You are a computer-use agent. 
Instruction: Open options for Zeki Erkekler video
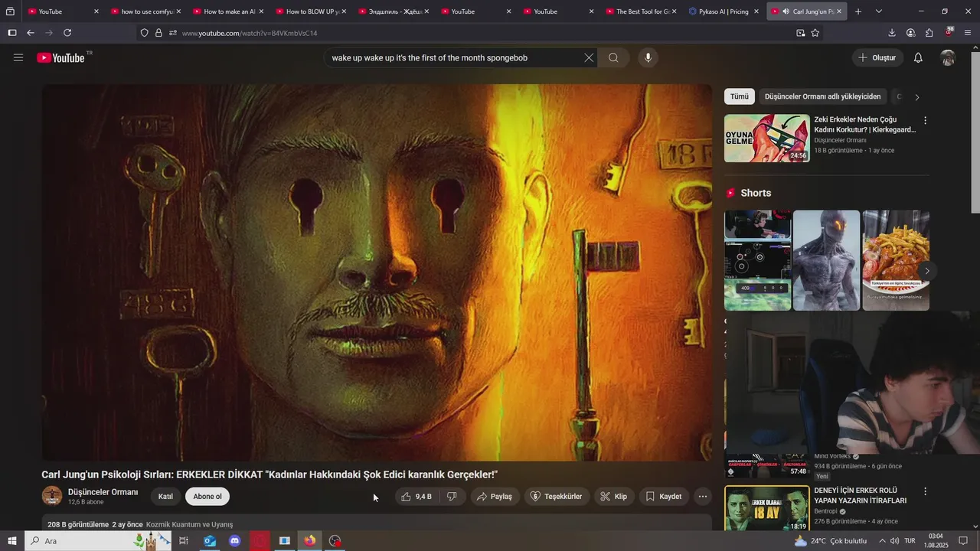(925, 121)
